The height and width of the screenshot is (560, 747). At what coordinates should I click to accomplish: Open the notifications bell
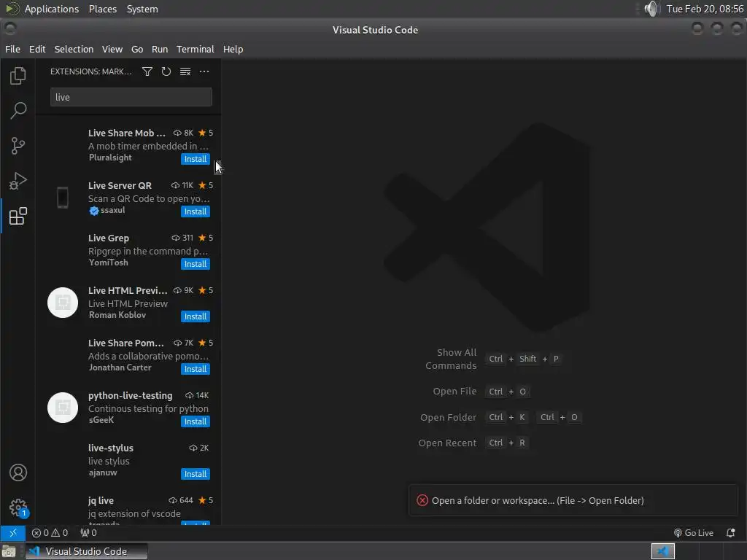pyautogui.click(x=730, y=533)
